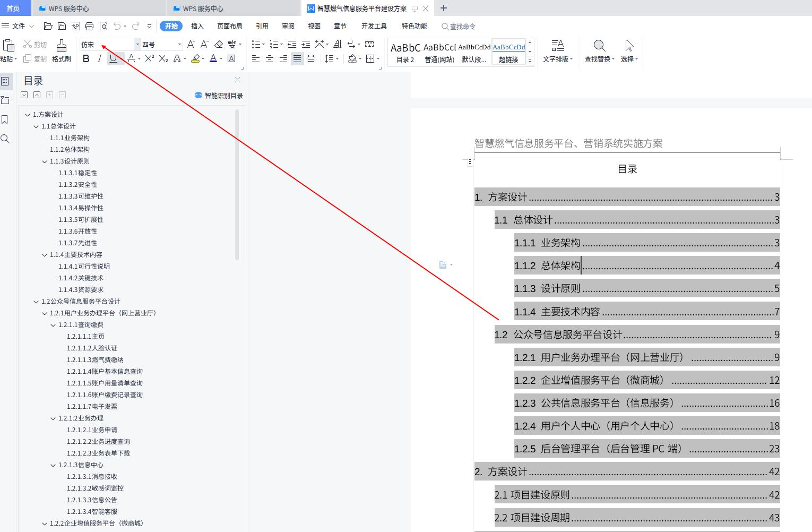Open the font size dropdown showing 四号
The width and height of the screenshot is (812, 532).
coord(179,45)
